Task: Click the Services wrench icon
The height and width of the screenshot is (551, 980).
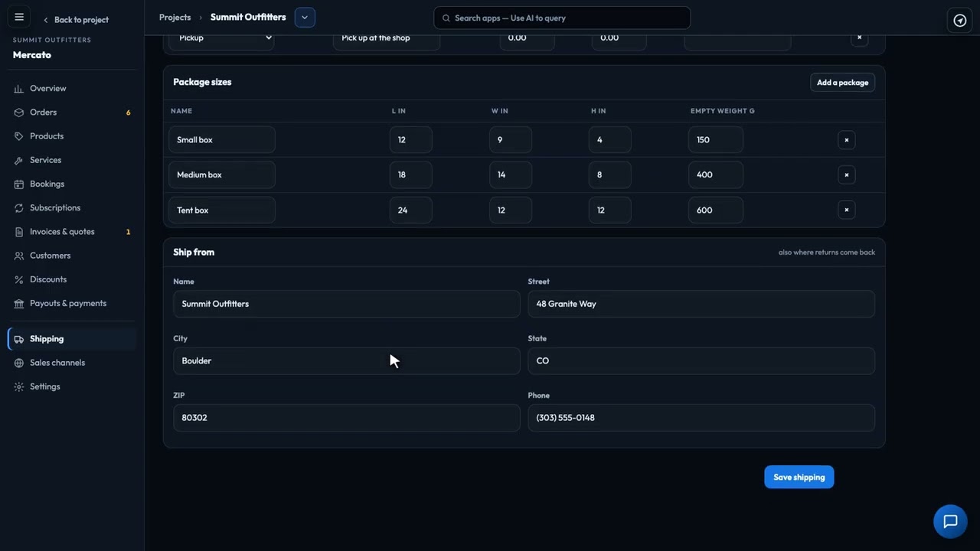Action: pos(19,160)
